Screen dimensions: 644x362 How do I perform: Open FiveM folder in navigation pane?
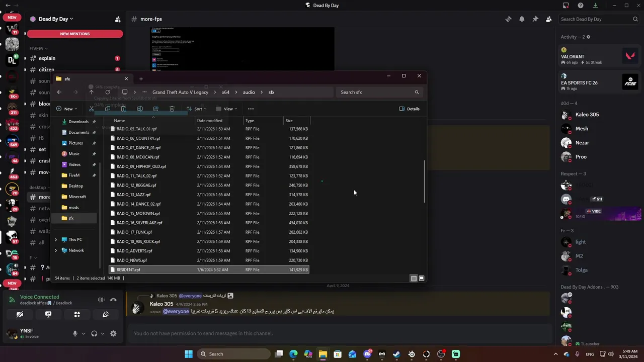(74, 175)
